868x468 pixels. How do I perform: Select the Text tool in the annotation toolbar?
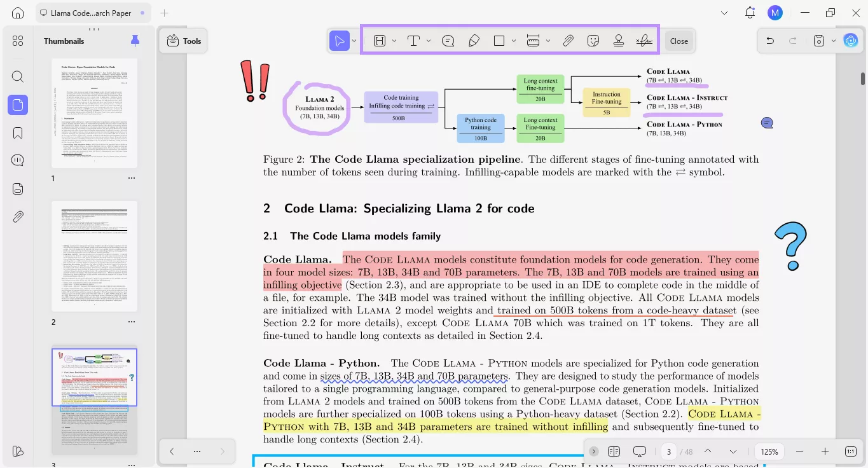[x=413, y=40]
